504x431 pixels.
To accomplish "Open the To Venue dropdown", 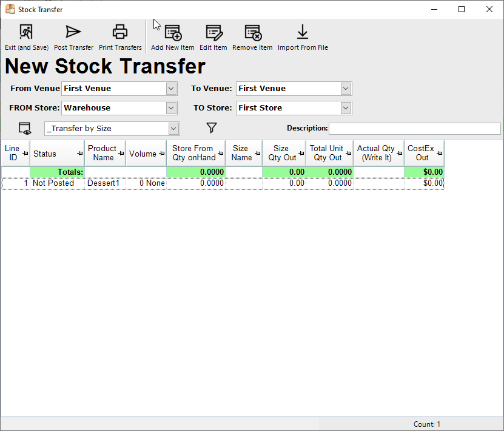I will coord(346,89).
